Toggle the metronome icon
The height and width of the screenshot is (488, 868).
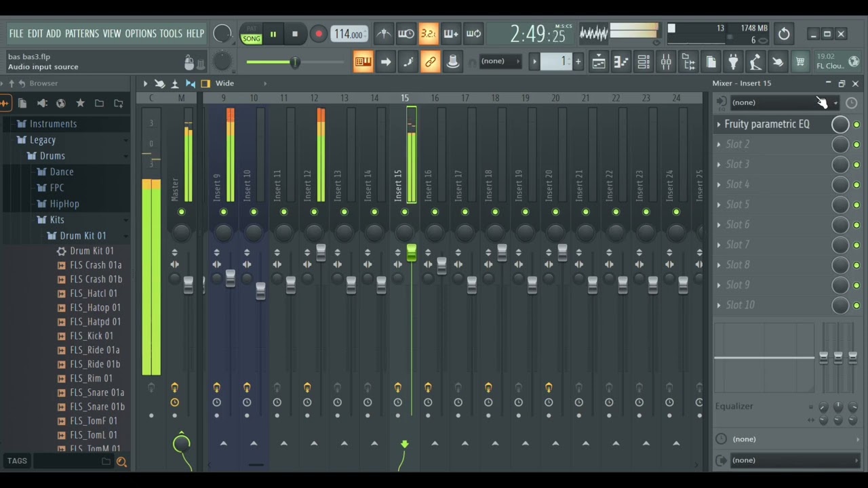(384, 34)
